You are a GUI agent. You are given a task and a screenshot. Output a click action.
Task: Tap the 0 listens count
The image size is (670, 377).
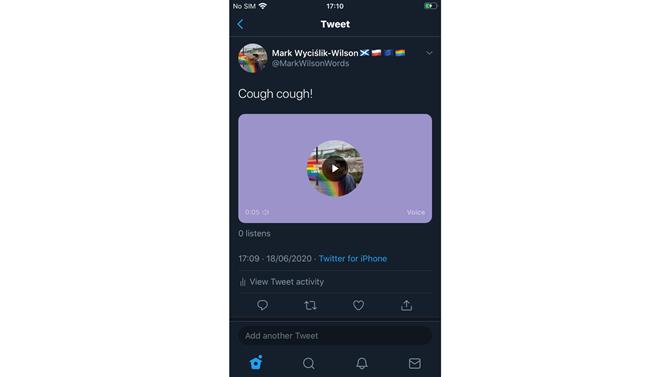254,233
